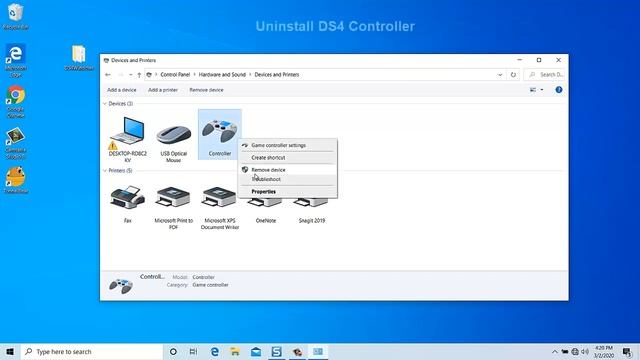Choose Remove device in context menu
640x360 pixels.
tap(287, 170)
